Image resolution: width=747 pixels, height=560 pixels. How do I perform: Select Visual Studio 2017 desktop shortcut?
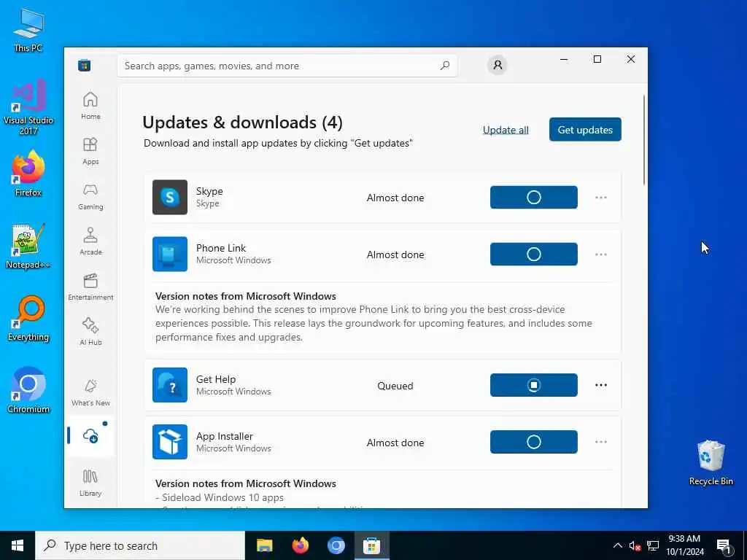click(x=28, y=108)
